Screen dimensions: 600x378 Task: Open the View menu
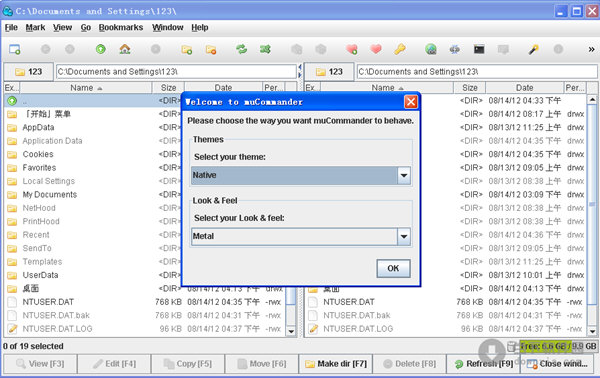62,28
